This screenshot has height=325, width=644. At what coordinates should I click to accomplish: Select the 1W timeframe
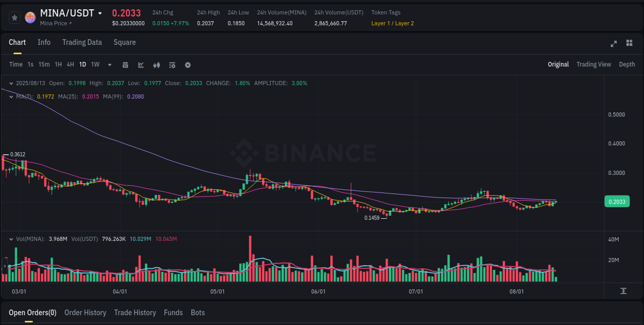coord(95,64)
